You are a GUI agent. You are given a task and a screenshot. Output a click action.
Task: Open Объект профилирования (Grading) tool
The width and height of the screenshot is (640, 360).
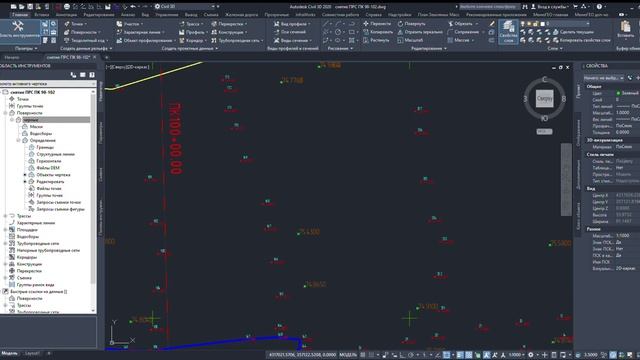click(x=145, y=40)
